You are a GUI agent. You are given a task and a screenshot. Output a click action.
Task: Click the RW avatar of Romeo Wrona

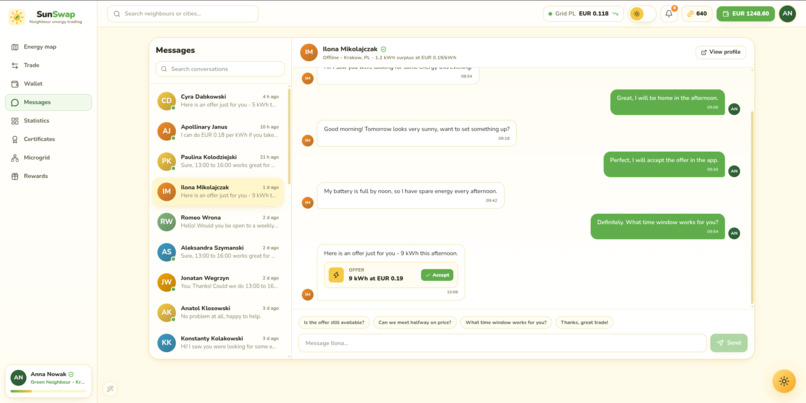click(x=167, y=222)
